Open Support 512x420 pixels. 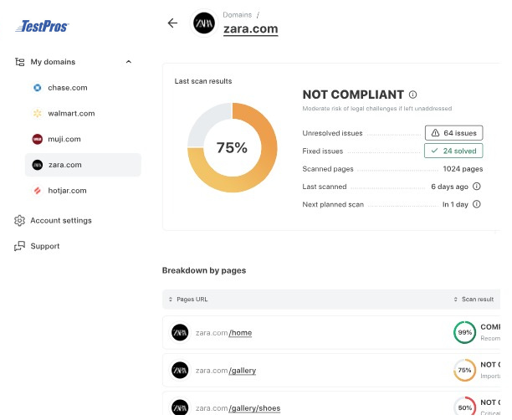click(x=45, y=246)
